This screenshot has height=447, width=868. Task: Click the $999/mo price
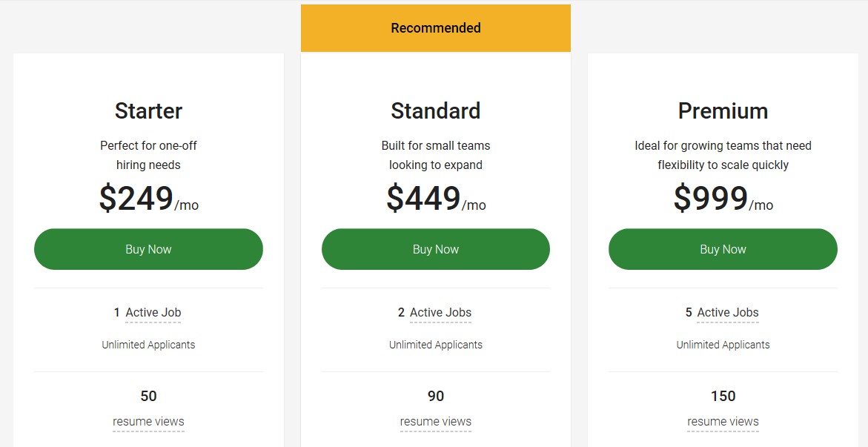coord(723,199)
